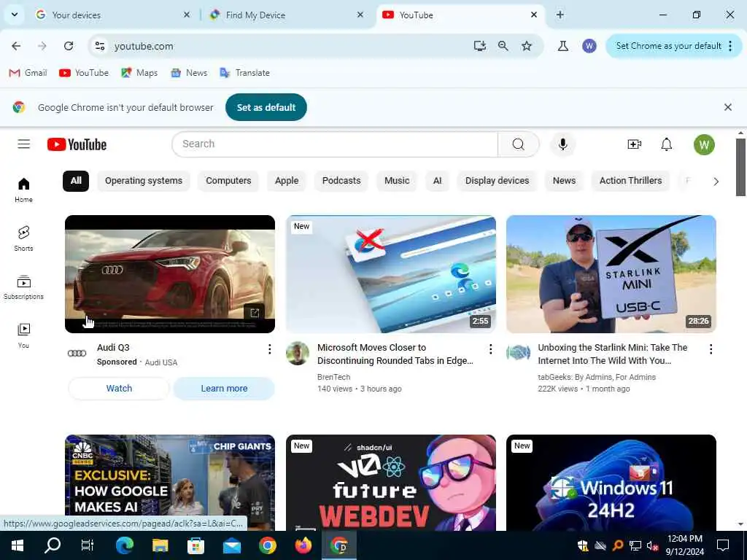747x560 pixels.
Task: Open more options for Starlink Mini video
Action: (711, 349)
